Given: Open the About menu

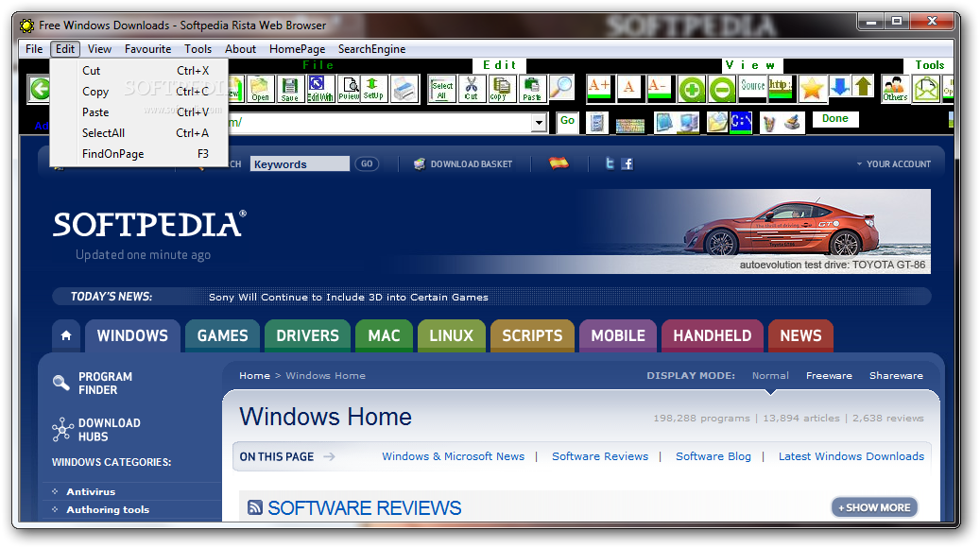Looking at the screenshot, I should (240, 49).
